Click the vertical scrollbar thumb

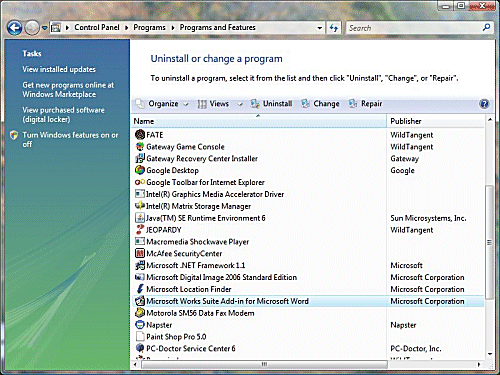pyautogui.click(x=489, y=242)
